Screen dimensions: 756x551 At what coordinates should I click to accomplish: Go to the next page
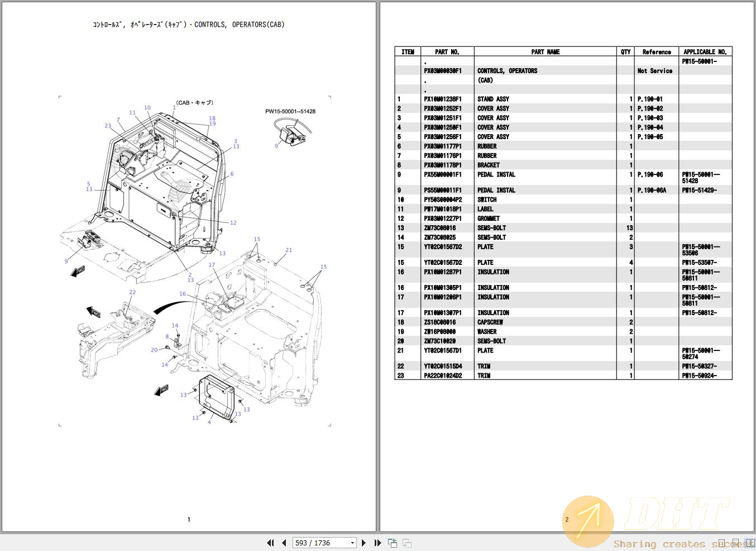click(x=364, y=543)
